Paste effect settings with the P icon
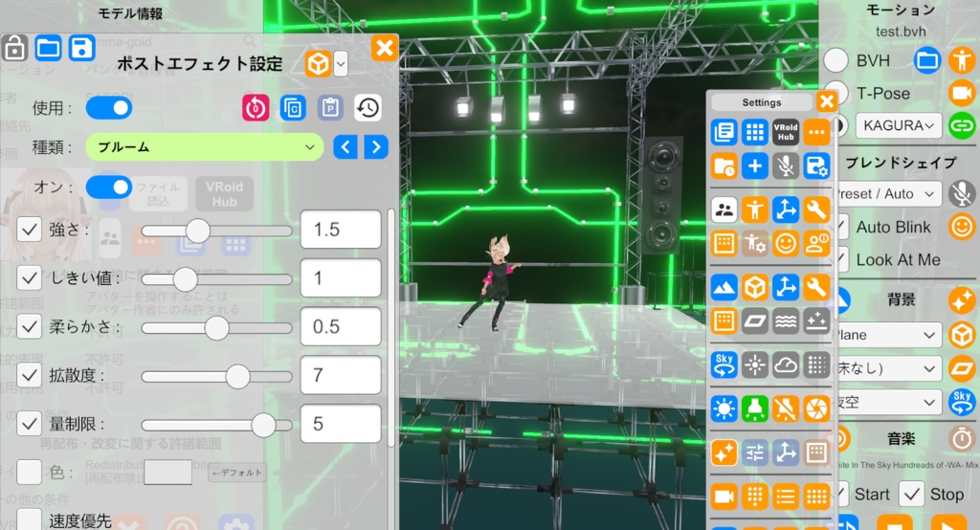Screen dimensions: 980x530 click(330, 108)
